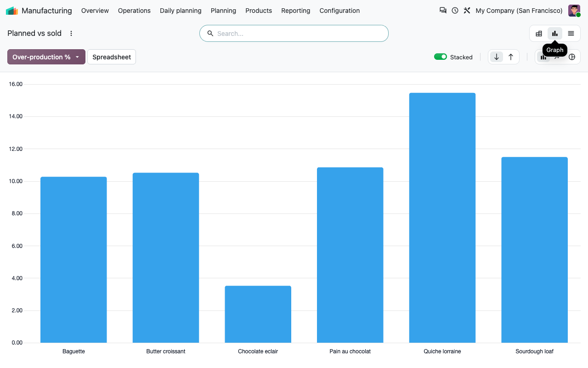Select the Graph view icon
The height and width of the screenshot is (368, 588).
(x=555, y=34)
